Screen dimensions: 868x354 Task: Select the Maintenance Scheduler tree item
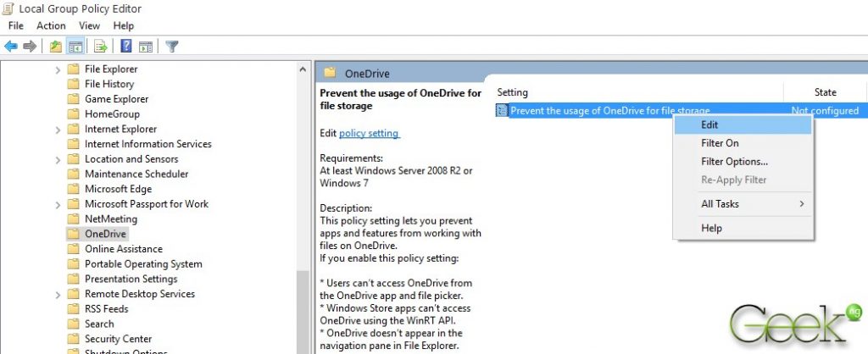click(136, 174)
